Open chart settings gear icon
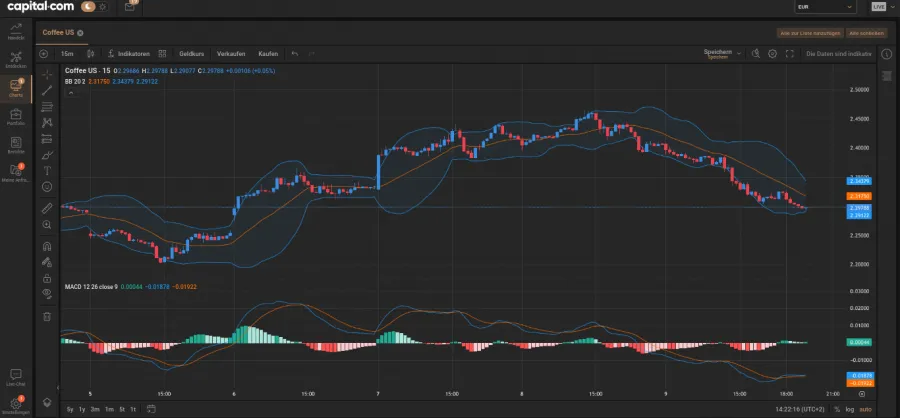 click(773, 53)
